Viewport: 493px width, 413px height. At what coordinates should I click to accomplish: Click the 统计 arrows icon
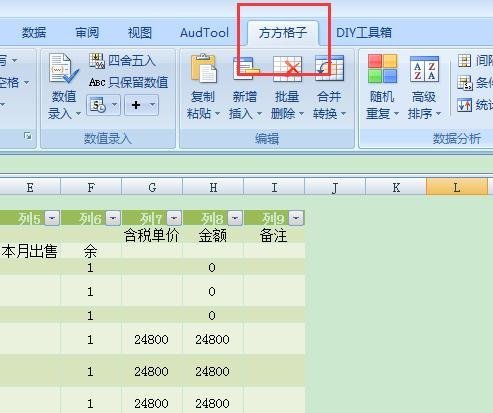[x=464, y=105]
